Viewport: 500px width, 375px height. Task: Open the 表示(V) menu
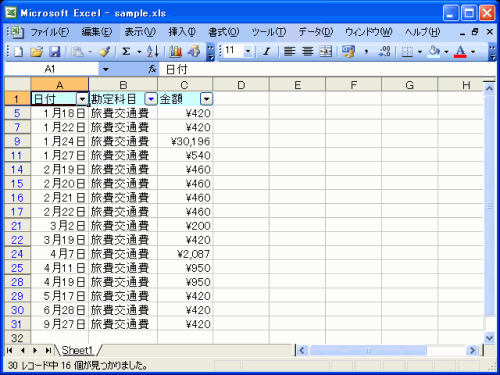(x=140, y=32)
